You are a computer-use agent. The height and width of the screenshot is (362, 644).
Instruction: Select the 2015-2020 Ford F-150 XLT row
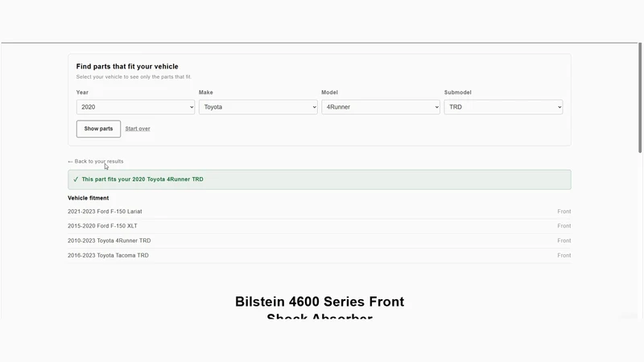[319, 226]
